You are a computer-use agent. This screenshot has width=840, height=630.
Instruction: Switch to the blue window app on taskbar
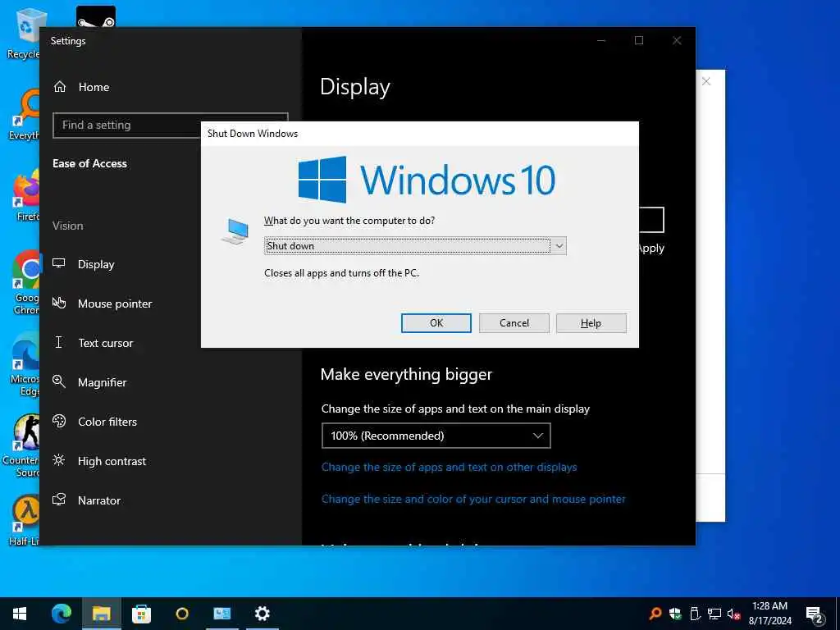pos(221,614)
